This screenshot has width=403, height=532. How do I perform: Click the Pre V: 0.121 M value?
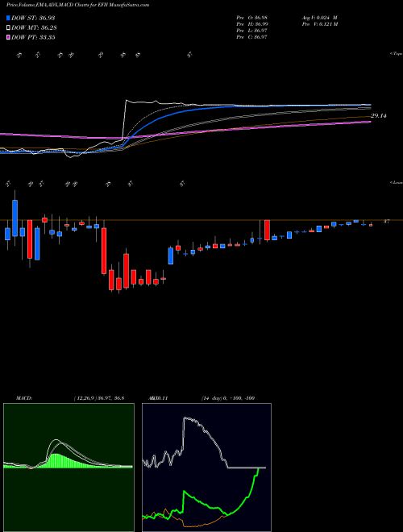(321, 24)
